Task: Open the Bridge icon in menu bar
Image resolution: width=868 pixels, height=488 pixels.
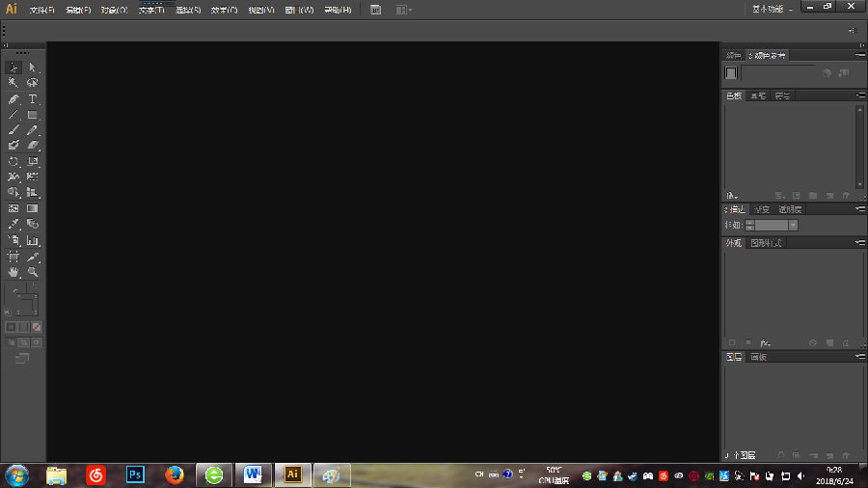Action: (375, 10)
